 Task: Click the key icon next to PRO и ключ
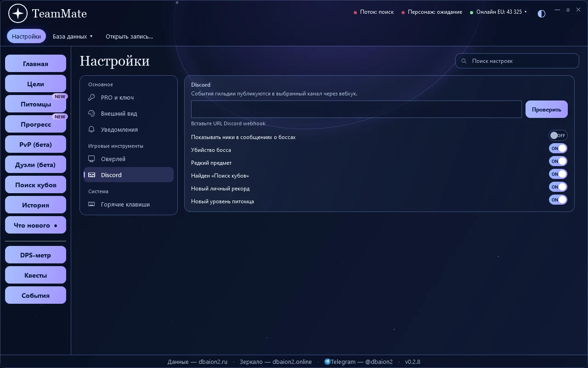coord(91,97)
